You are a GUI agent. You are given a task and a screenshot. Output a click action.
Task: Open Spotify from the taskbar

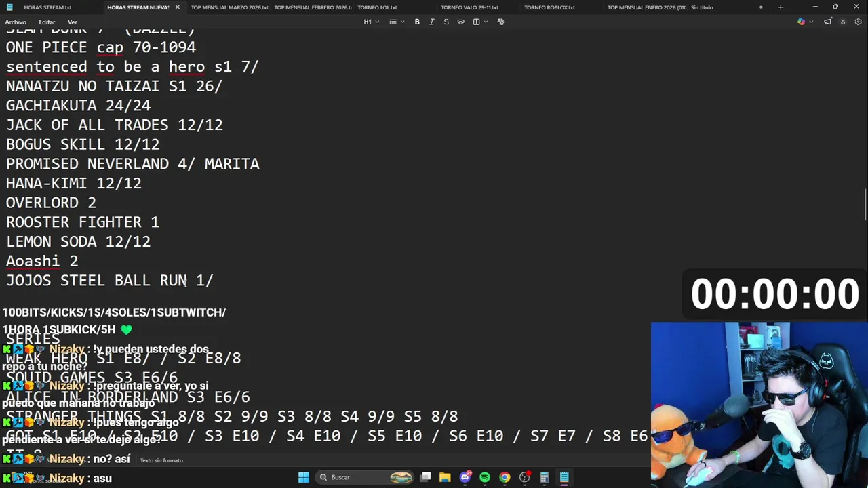click(x=485, y=477)
